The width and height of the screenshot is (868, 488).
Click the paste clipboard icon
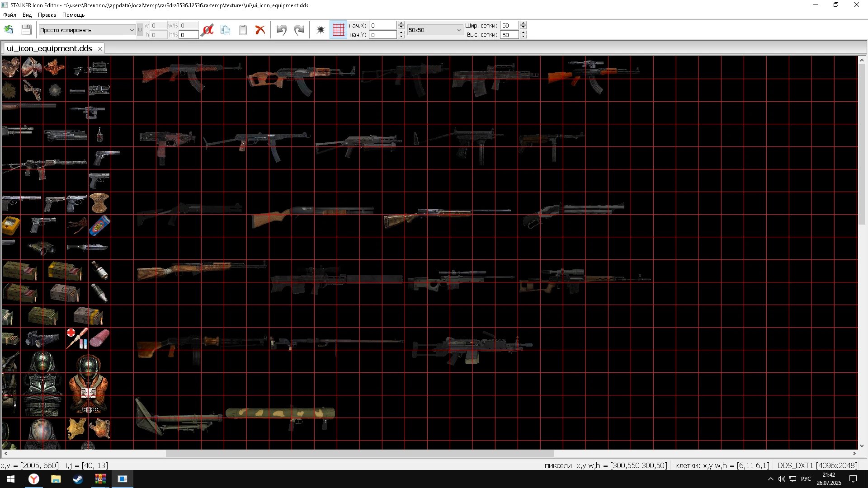click(x=243, y=30)
